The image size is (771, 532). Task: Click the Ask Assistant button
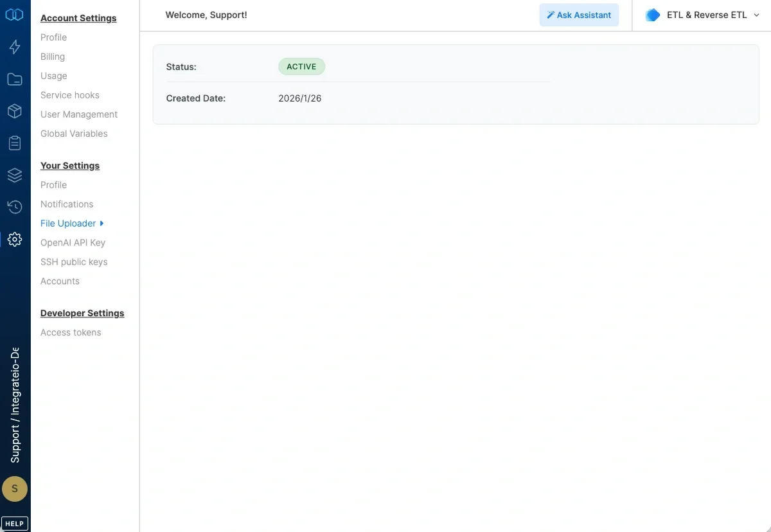[579, 15]
